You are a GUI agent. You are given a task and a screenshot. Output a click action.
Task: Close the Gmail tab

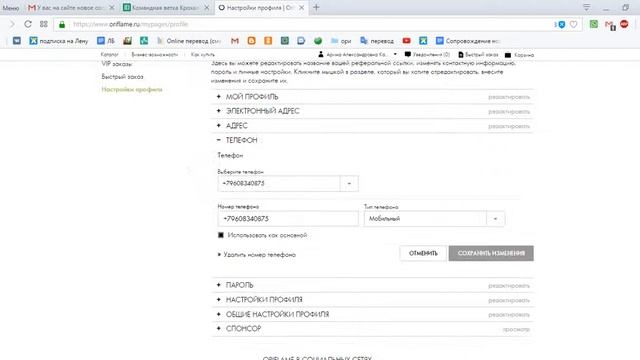(x=112, y=8)
